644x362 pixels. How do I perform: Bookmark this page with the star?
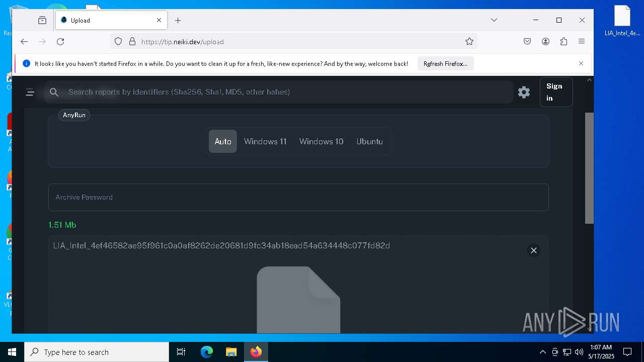point(469,42)
